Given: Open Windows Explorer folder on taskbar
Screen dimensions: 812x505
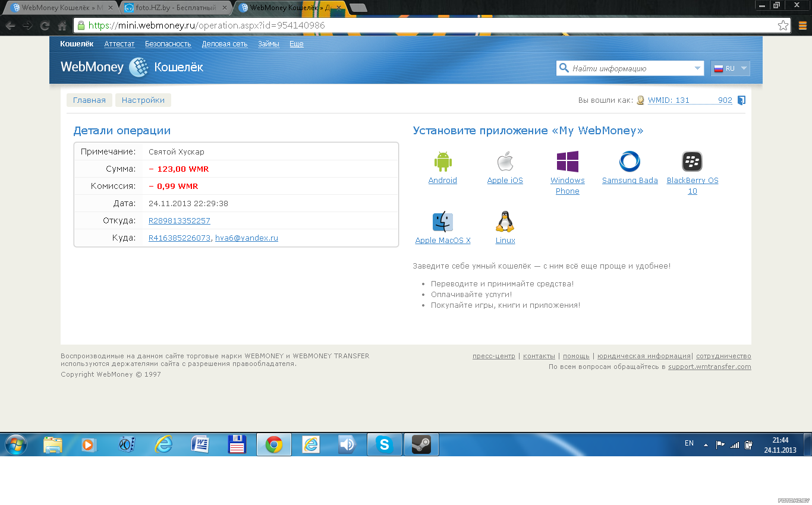Looking at the screenshot, I should (x=53, y=444).
